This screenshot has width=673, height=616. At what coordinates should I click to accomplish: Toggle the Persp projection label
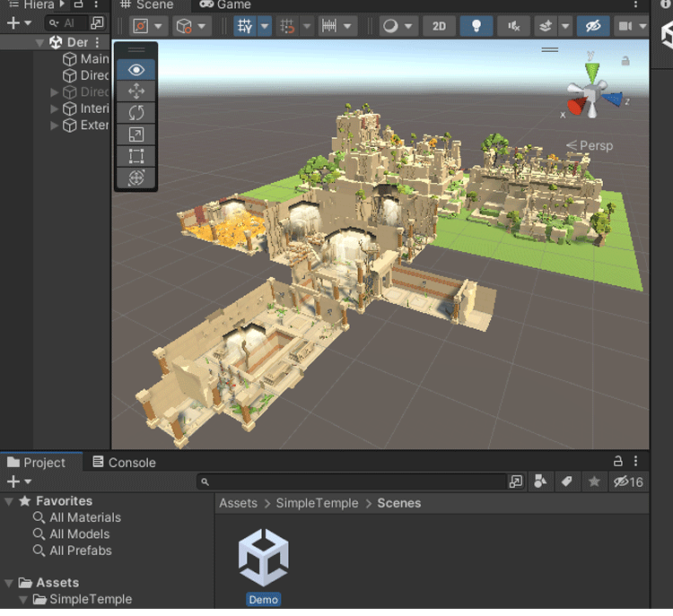[590, 145]
